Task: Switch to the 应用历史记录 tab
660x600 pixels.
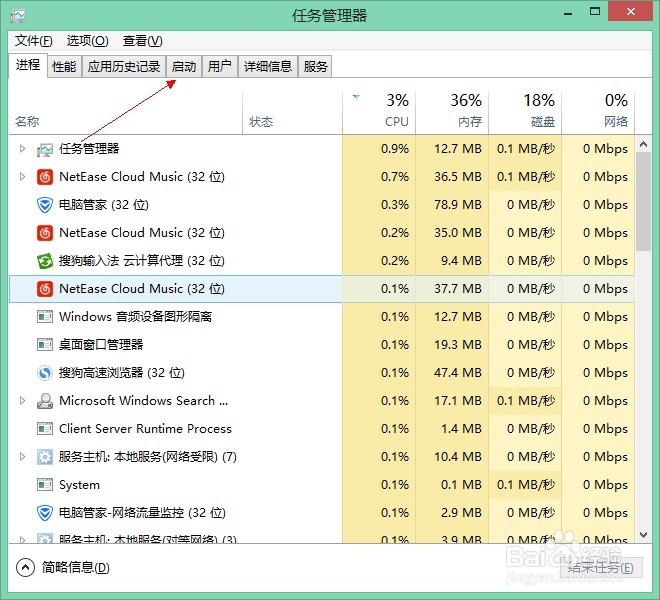Action: point(124,67)
